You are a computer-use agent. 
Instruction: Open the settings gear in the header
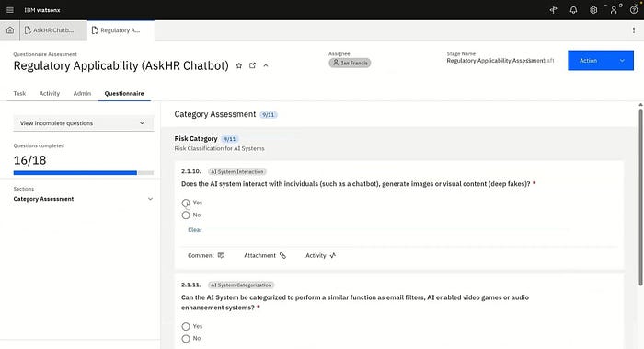pos(593,10)
